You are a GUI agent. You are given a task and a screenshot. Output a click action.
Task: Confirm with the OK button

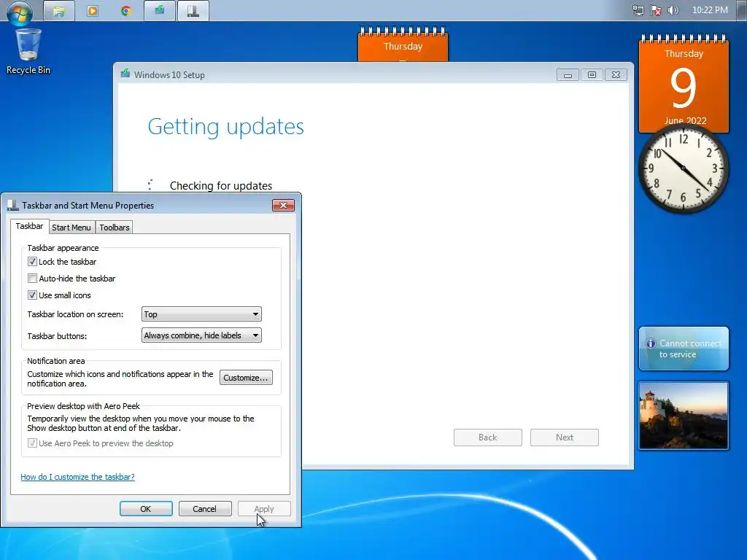pyautogui.click(x=146, y=508)
